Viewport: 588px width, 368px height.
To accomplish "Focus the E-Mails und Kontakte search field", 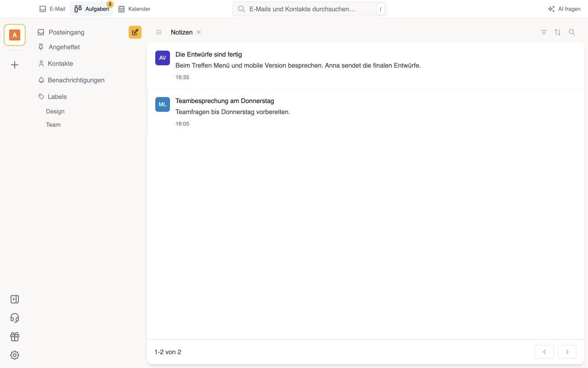I will 310,9.
